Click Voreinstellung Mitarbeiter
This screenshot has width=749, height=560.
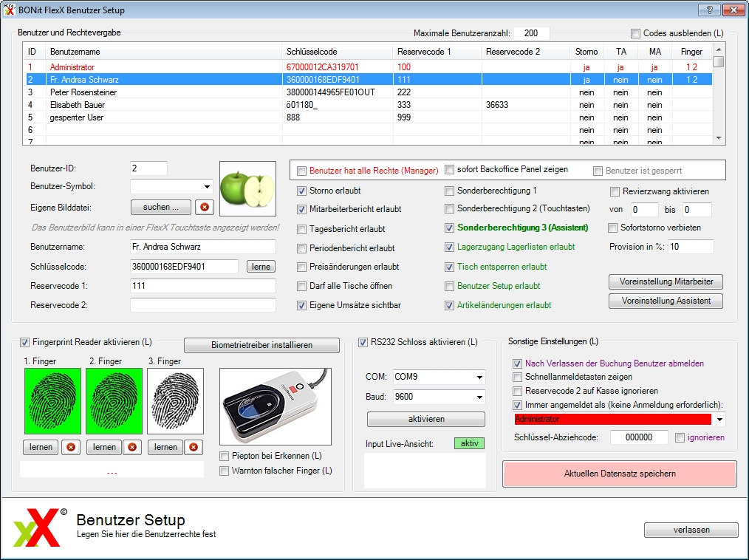[666, 282]
